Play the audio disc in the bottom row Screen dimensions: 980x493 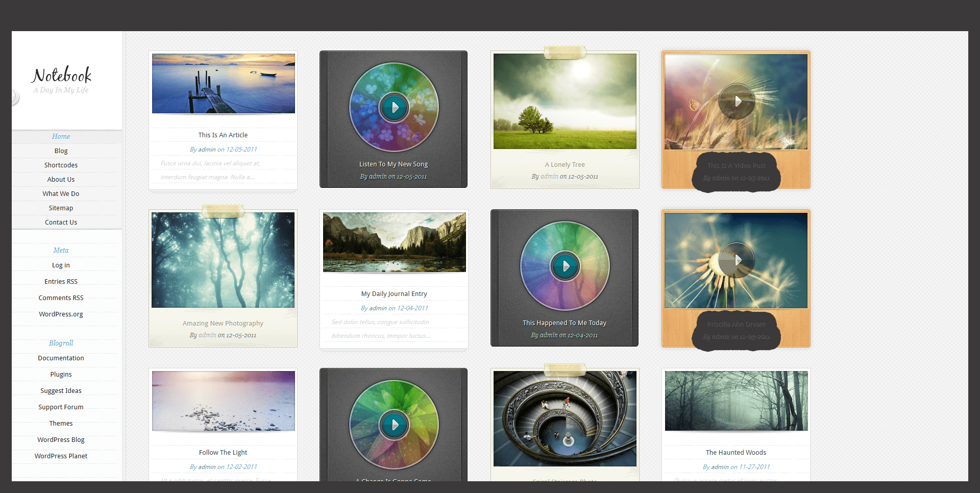(394, 425)
